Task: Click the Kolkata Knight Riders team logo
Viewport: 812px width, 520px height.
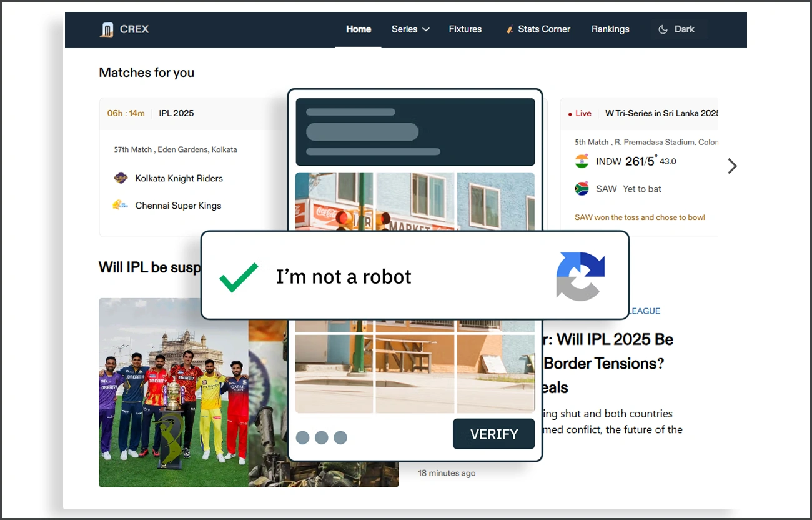Action: click(x=121, y=178)
